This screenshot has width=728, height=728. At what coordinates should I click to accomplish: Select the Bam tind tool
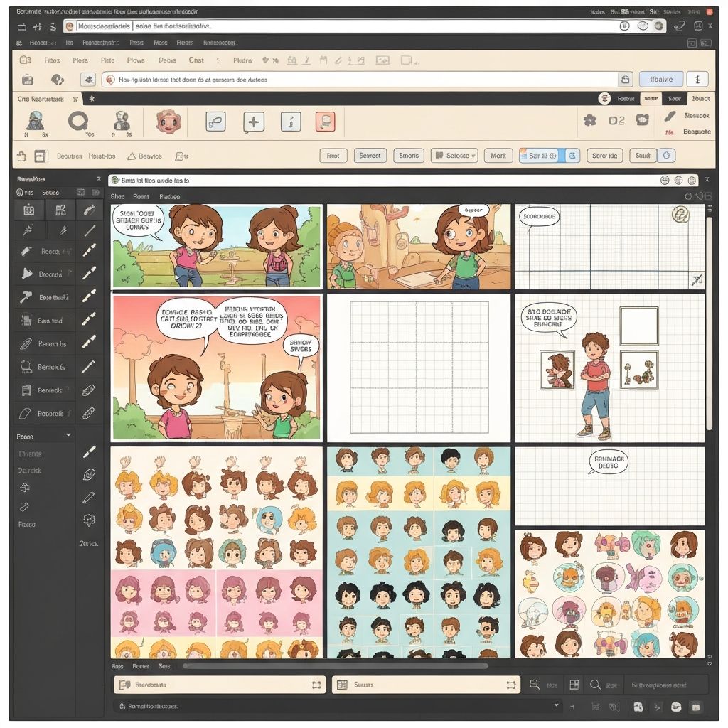pos(50,321)
